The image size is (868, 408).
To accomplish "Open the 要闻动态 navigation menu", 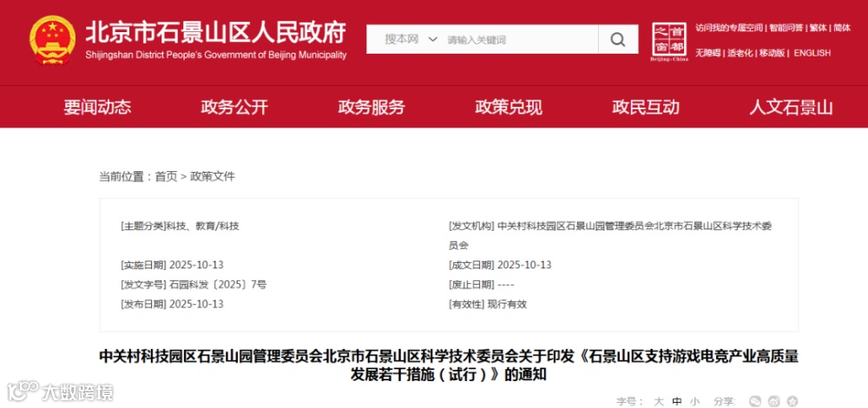I will coord(97,107).
